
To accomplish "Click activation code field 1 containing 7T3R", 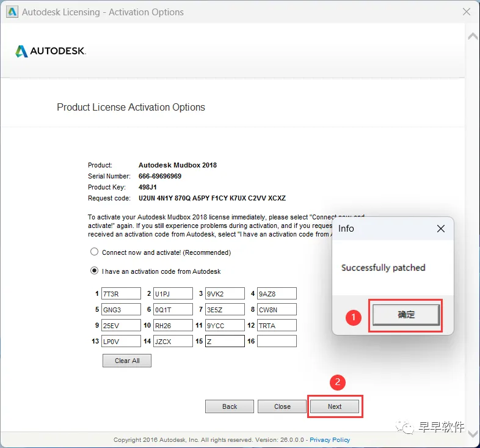I will pyautogui.click(x=122, y=293).
